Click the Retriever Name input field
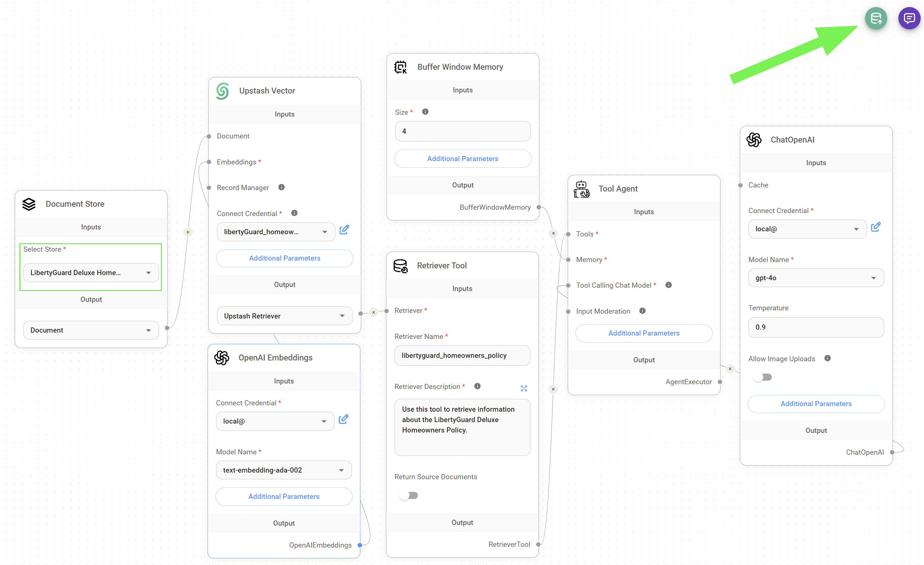The height and width of the screenshot is (565, 924). (462, 355)
